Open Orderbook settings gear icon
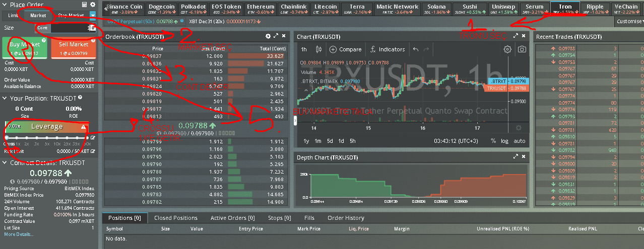This screenshot has width=644, height=249. click(x=268, y=36)
